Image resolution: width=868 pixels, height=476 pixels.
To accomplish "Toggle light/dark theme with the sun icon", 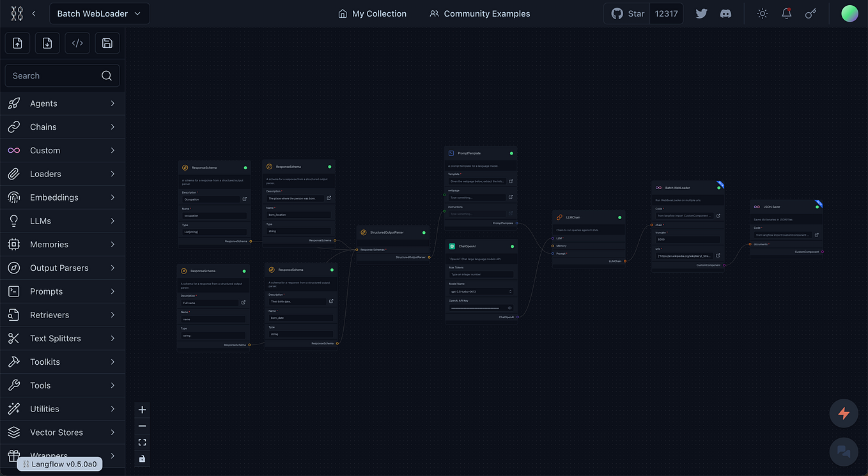I will point(762,13).
